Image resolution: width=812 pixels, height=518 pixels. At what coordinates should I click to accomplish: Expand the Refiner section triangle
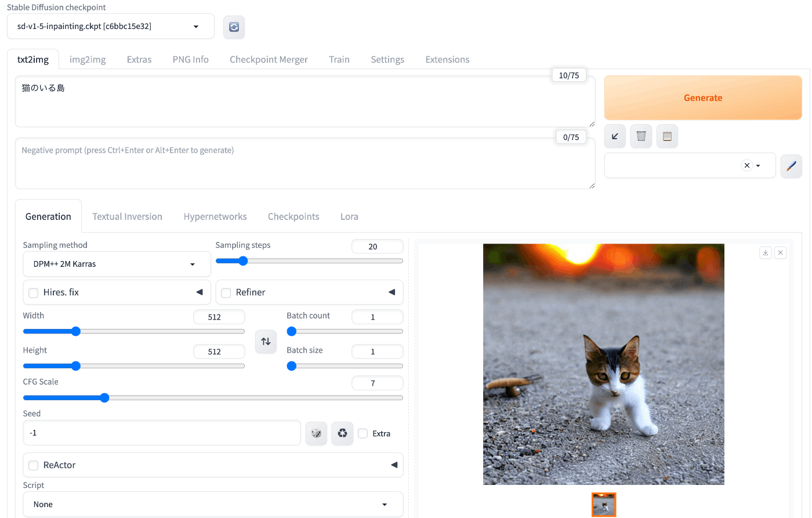pos(392,292)
